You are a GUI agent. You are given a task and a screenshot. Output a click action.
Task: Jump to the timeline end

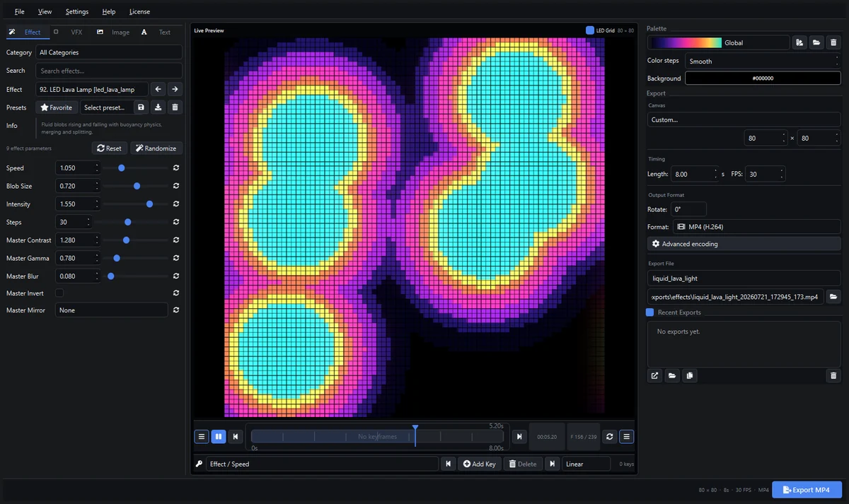click(x=519, y=437)
